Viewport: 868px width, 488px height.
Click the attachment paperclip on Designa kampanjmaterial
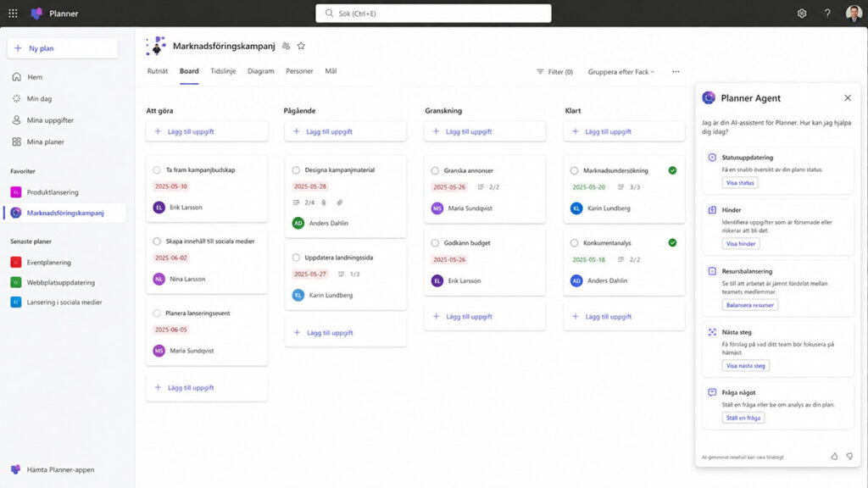340,202
